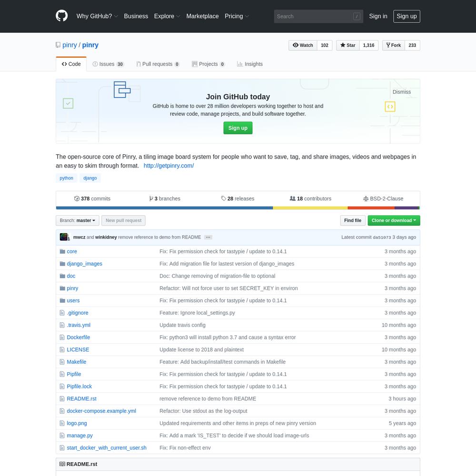Open the Clone or download dropdown
The height and width of the screenshot is (476, 476).
pyautogui.click(x=394, y=220)
